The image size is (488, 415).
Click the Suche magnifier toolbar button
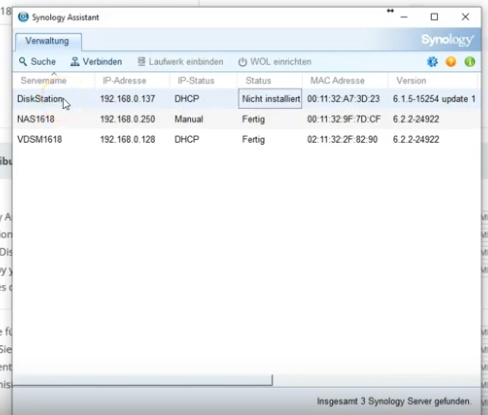pos(37,62)
